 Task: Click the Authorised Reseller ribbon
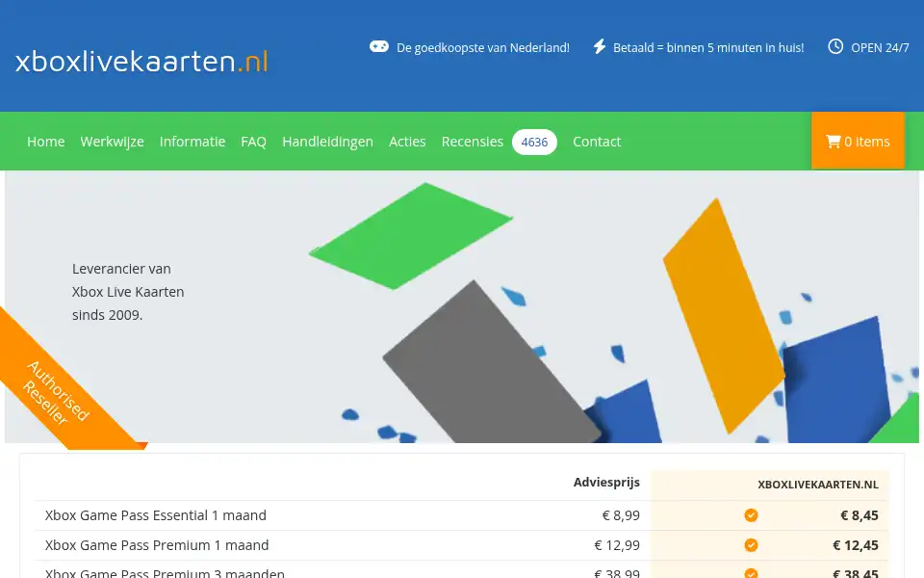[x=56, y=392]
